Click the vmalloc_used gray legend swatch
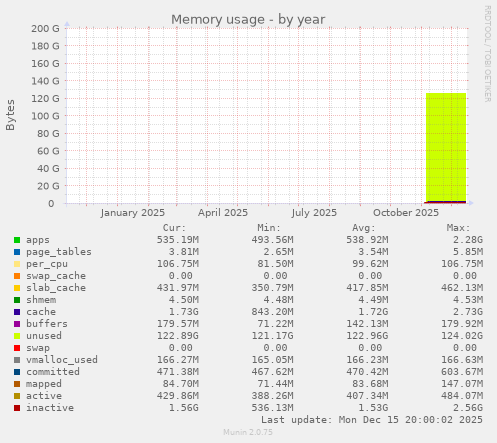 point(17,360)
